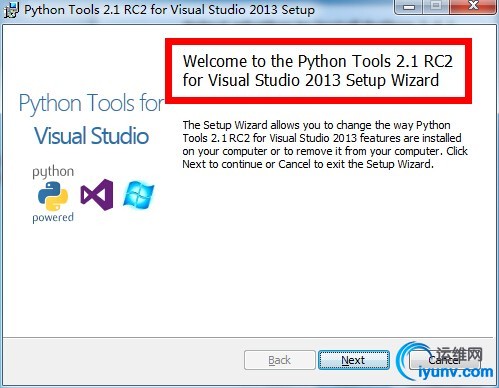Viewport: 499px width, 388px height.
Task: Click the greyed-out maximize button
Action: [436, 7]
